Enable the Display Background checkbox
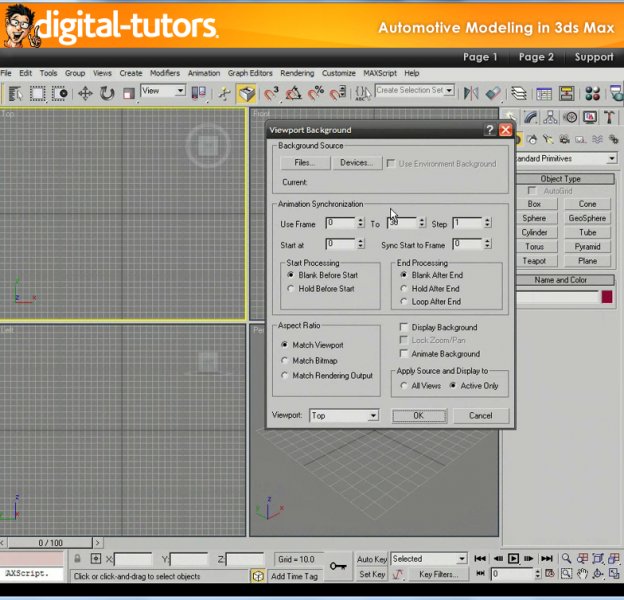Image resolution: width=624 pixels, height=600 pixels. (x=404, y=327)
